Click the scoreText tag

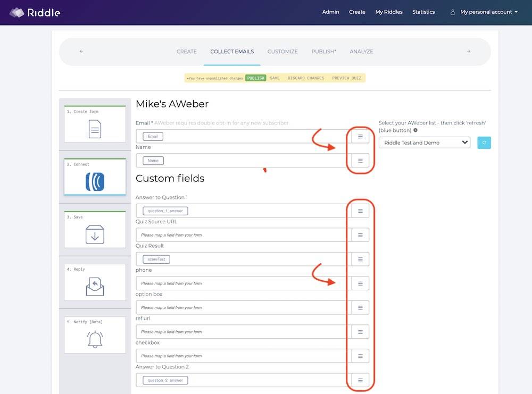tap(156, 259)
